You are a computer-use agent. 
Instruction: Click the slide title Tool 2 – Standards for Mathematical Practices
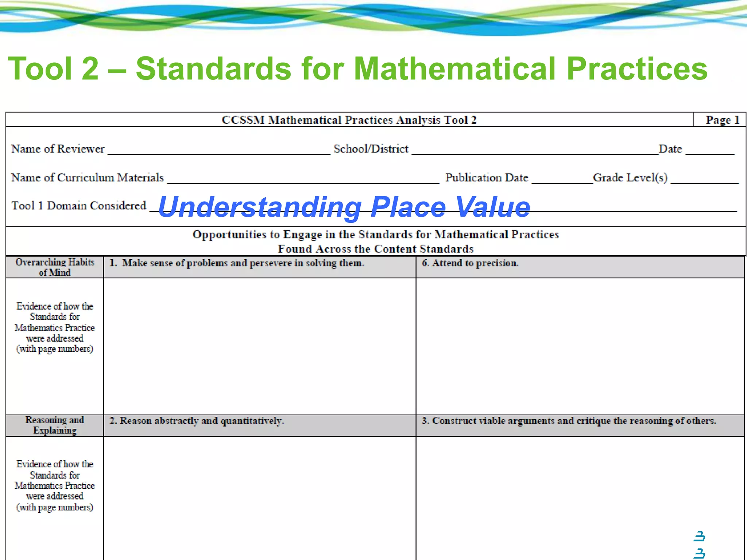pos(358,68)
